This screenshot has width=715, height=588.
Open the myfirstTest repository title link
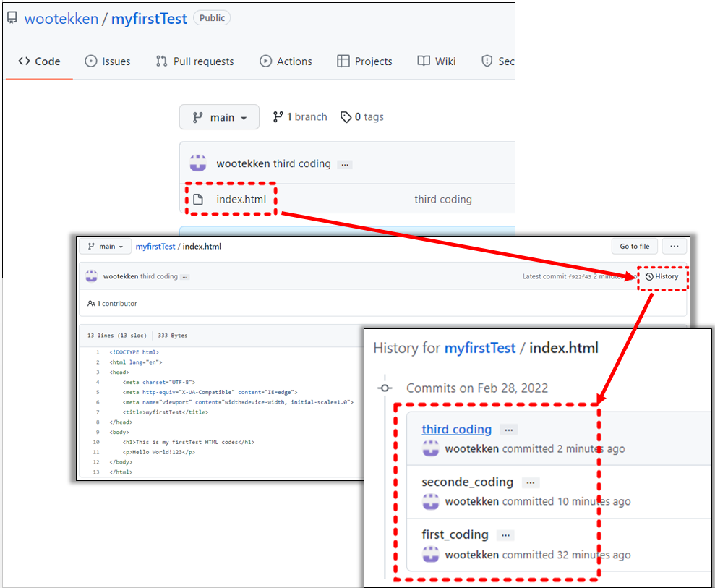point(149,19)
